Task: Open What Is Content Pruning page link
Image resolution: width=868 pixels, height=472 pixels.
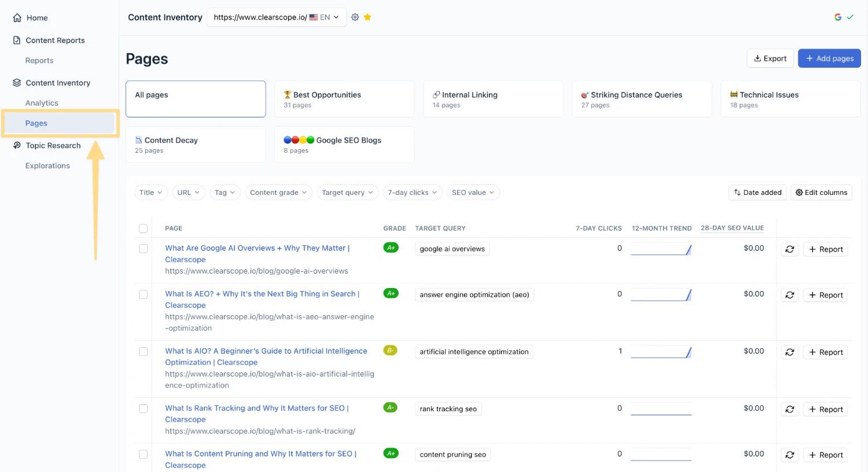Action: (x=260, y=459)
